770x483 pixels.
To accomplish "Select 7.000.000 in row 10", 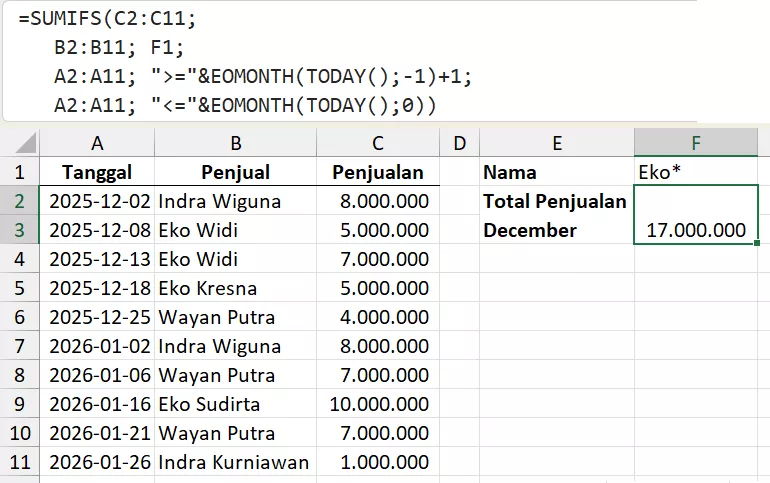I will click(378, 432).
